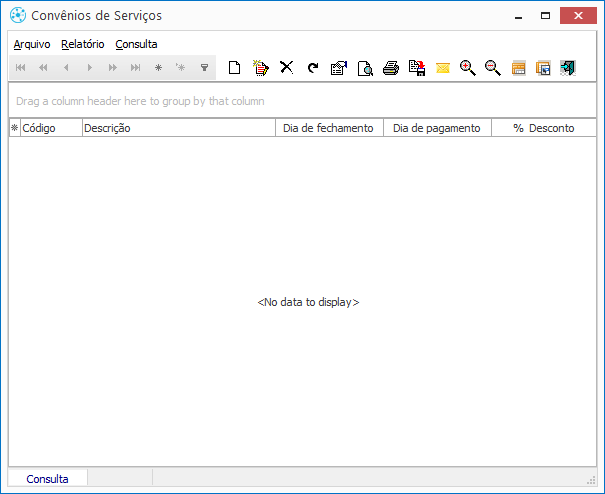Image resolution: width=605 pixels, height=494 pixels.
Task: Sort by the Código column header
Action: point(51,128)
